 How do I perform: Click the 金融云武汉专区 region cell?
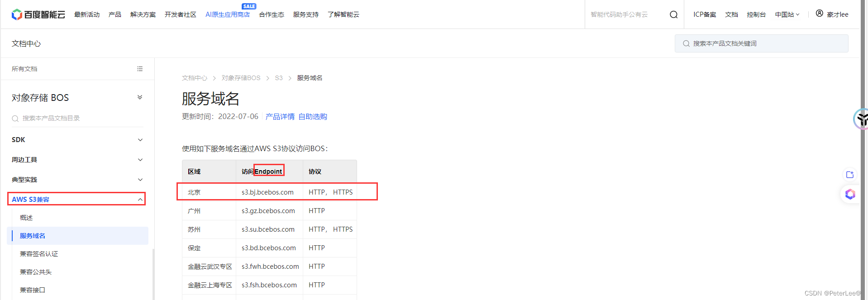coord(210,267)
